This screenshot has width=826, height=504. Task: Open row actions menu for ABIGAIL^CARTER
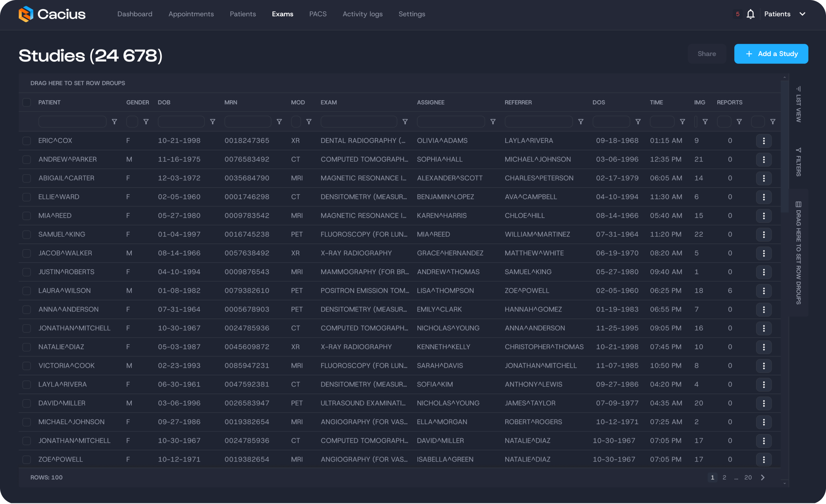click(764, 178)
